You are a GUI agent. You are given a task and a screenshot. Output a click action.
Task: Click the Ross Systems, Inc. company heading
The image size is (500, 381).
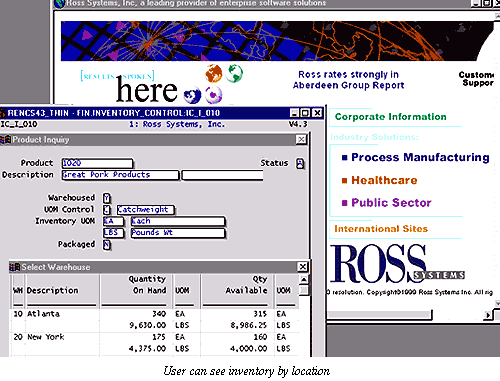tap(177, 124)
